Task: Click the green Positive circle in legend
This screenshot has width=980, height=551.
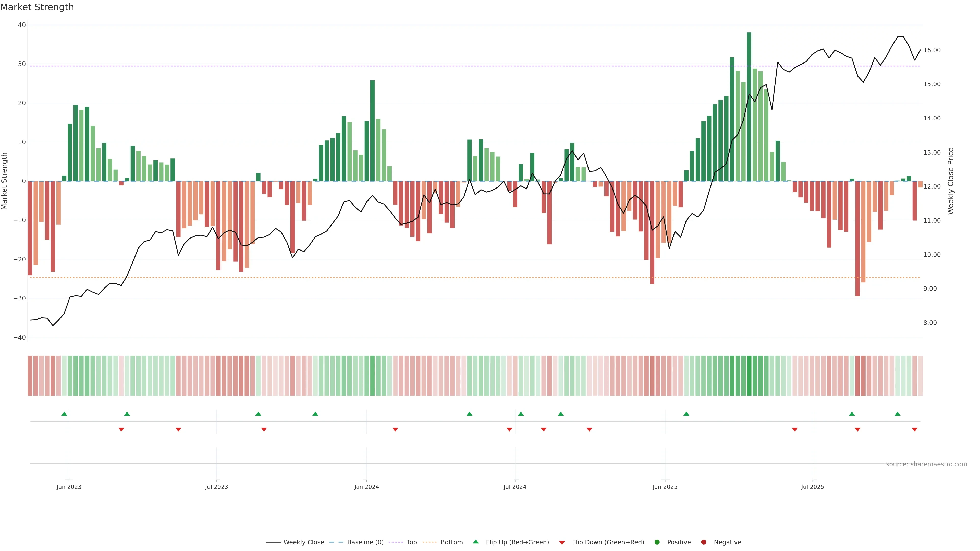Action: 657,542
